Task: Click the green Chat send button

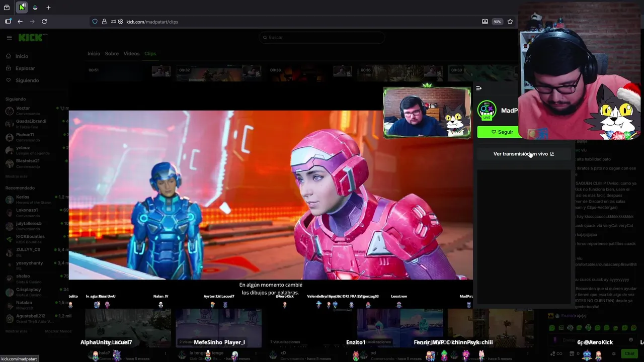Action: click(629, 353)
